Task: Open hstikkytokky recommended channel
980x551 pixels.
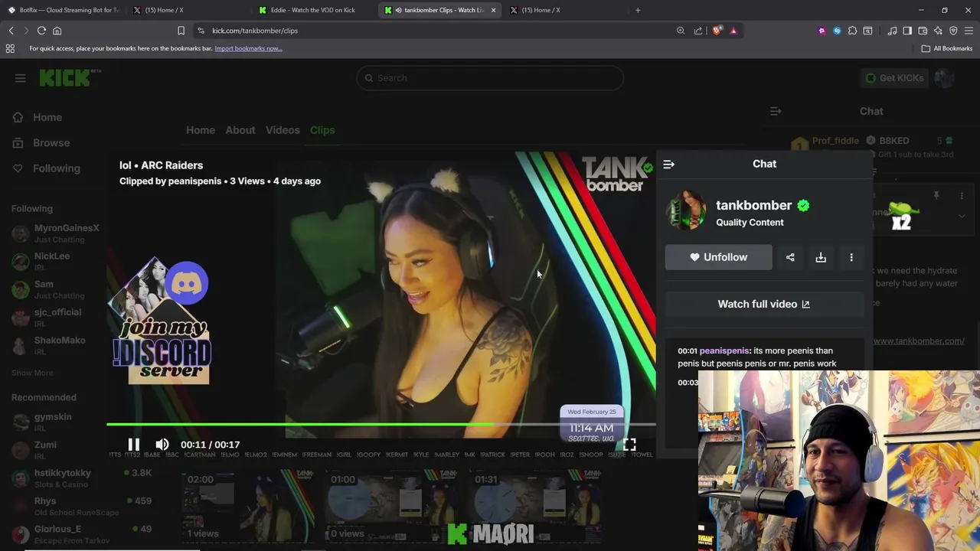Action: [x=81, y=478]
